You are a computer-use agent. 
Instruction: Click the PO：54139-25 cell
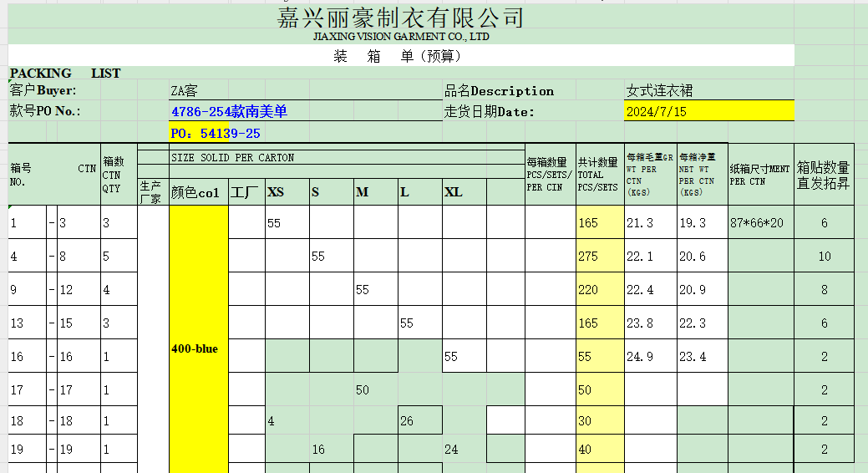point(216,133)
